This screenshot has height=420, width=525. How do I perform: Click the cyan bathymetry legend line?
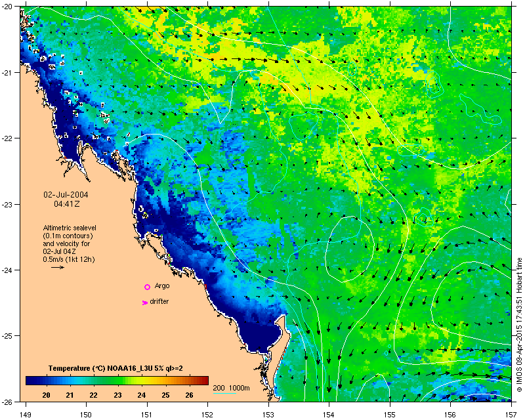[x=224, y=393]
